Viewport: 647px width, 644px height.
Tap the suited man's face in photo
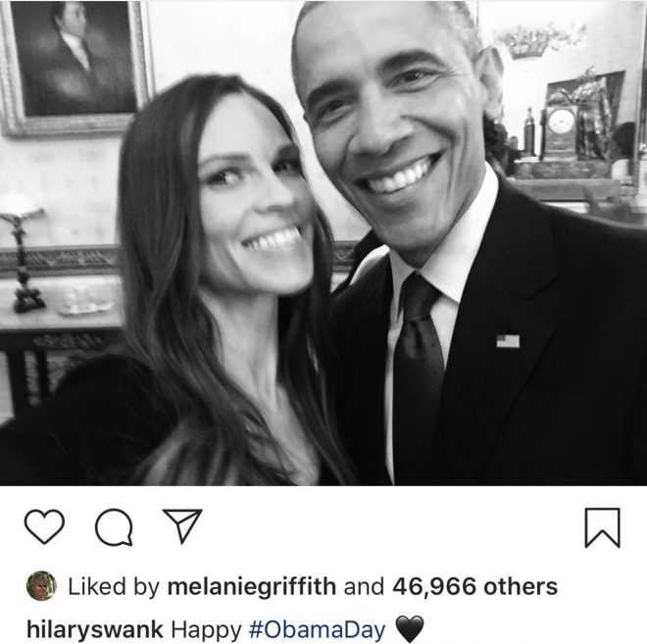tap(392, 127)
